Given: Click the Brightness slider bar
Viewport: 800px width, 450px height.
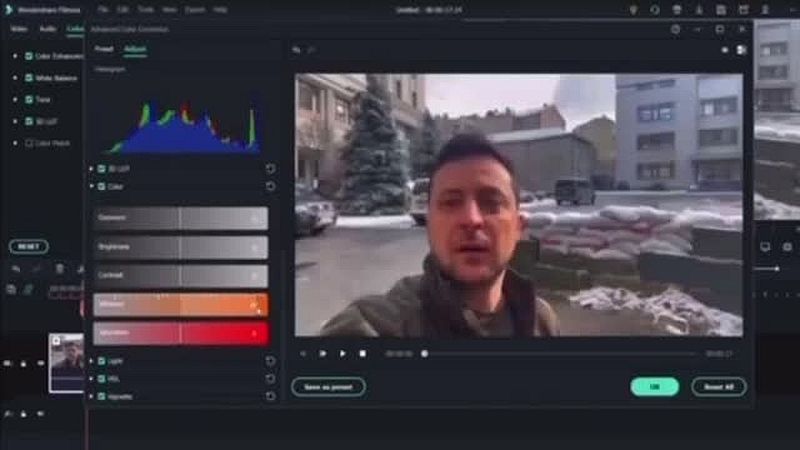Looking at the screenshot, I should click(181, 247).
